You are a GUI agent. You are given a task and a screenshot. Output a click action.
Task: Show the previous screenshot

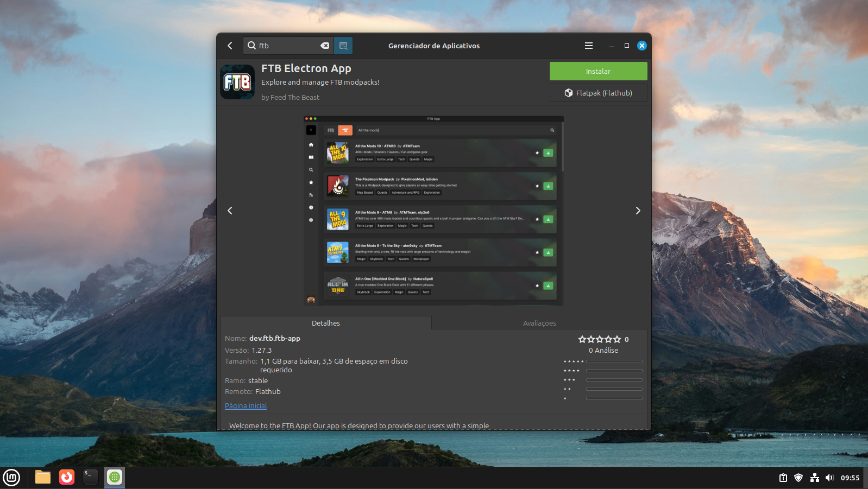[230, 211]
